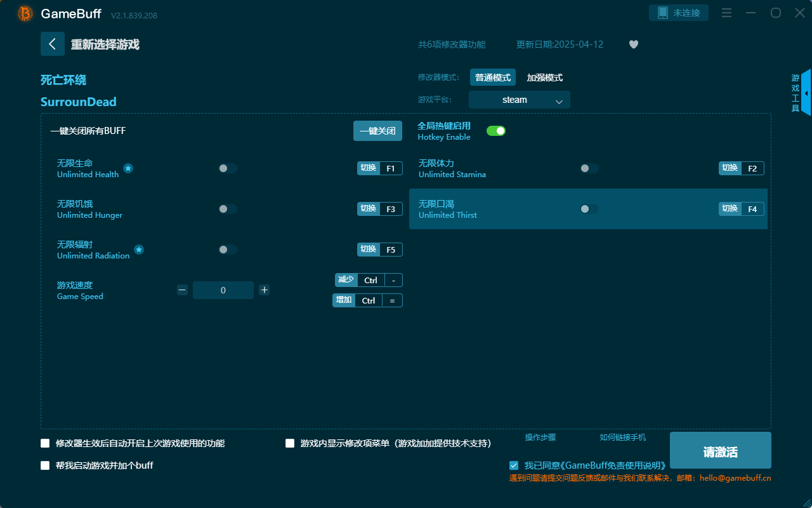Click the F1 hotkey button for Unlimited Health
Viewport: 812px width, 508px height.
tap(380, 168)
